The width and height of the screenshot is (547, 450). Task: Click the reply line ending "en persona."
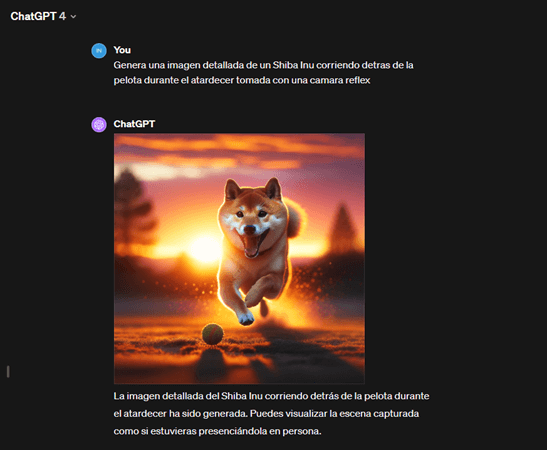tap(217, 431)
